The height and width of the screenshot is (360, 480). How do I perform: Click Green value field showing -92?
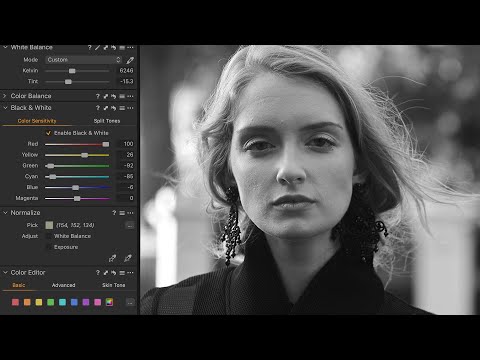pyautogui.click(x=126, y=166)
